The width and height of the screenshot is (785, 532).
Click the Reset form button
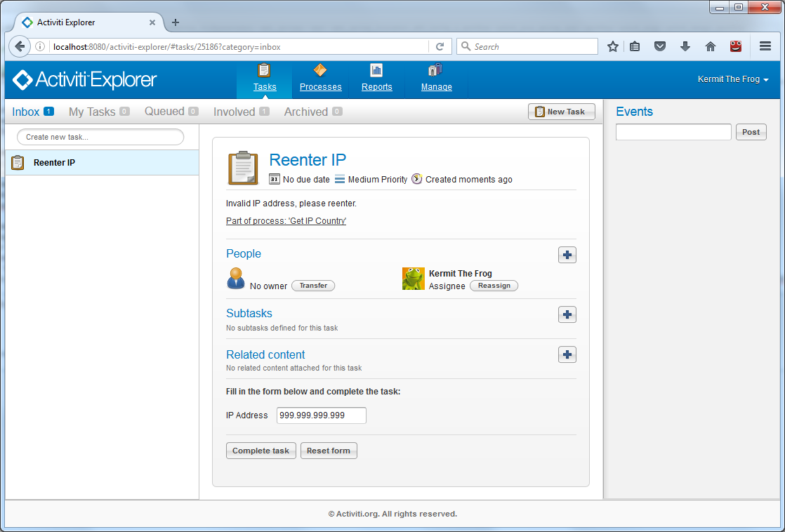(329, 451)
